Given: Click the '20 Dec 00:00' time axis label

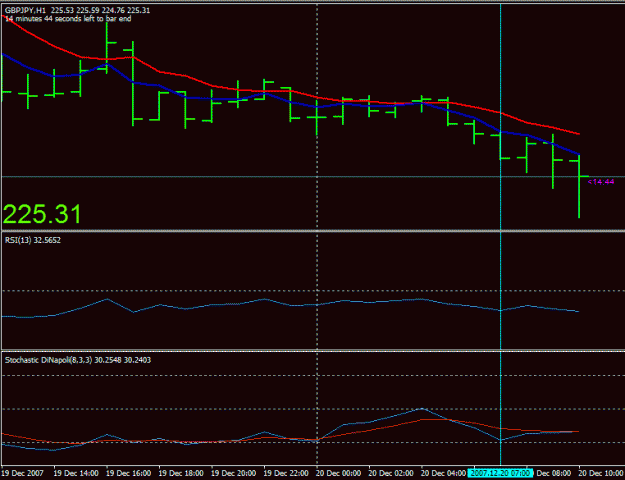Looking at the screenshot, I should tap(340, 473).
